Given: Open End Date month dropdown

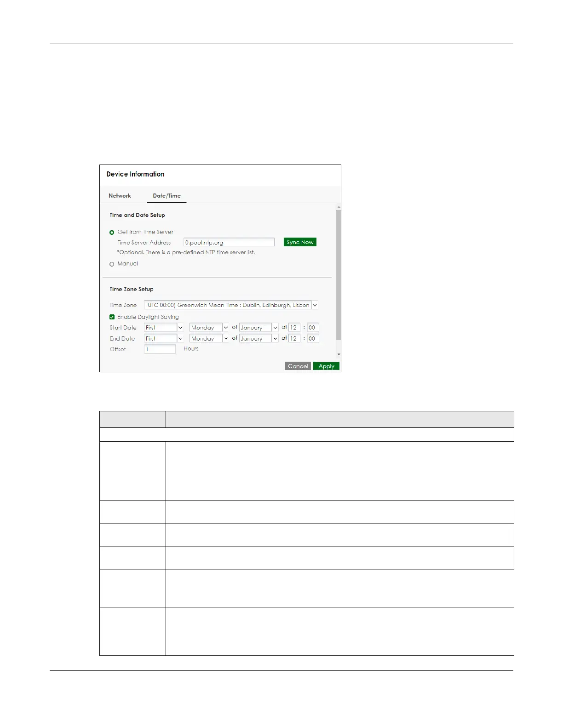Looking at the screenshot, I should [259, 339].
